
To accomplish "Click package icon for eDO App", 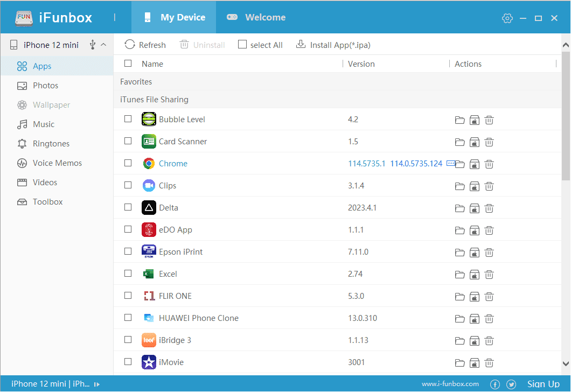I will tap(474, 230).
